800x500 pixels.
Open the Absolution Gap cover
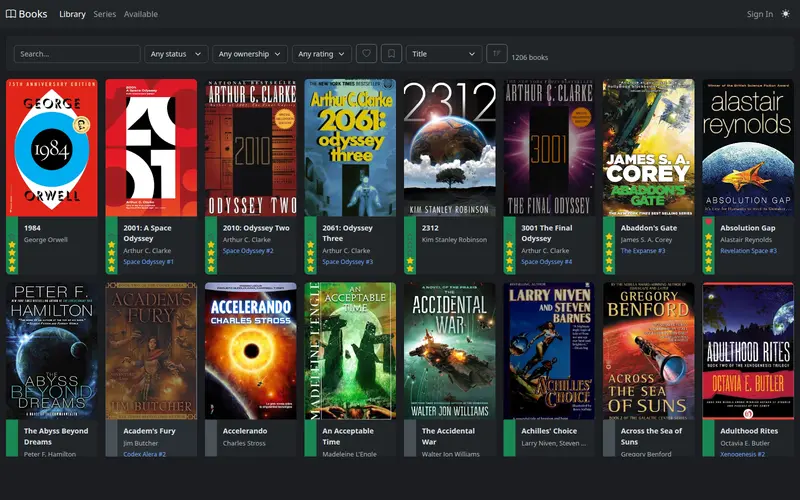click(x=748, y=147)
